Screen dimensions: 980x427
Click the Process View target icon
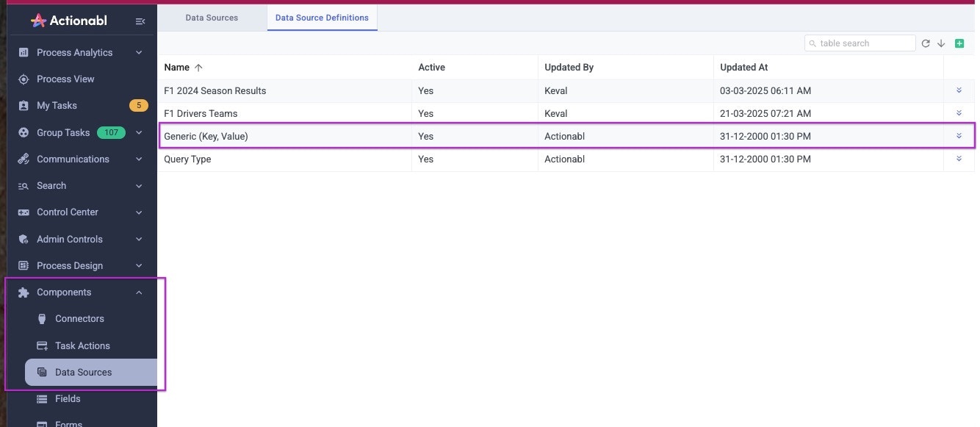23,79
